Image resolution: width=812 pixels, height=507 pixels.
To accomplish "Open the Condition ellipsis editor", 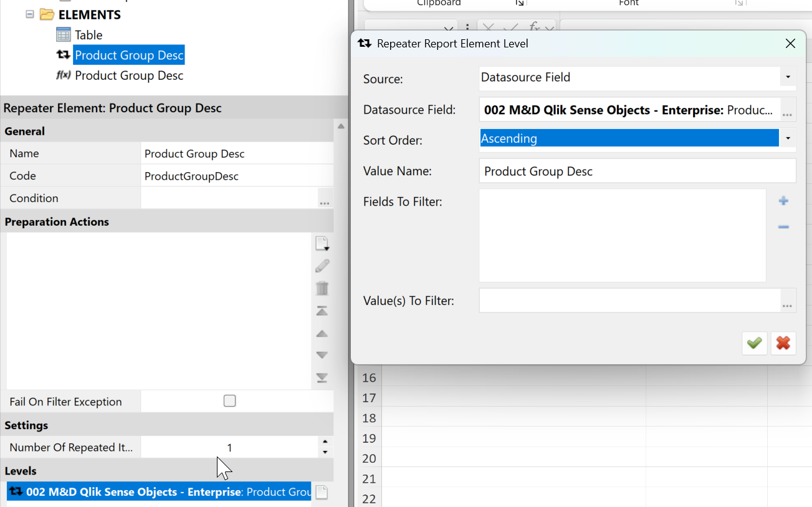I will 324,199.
